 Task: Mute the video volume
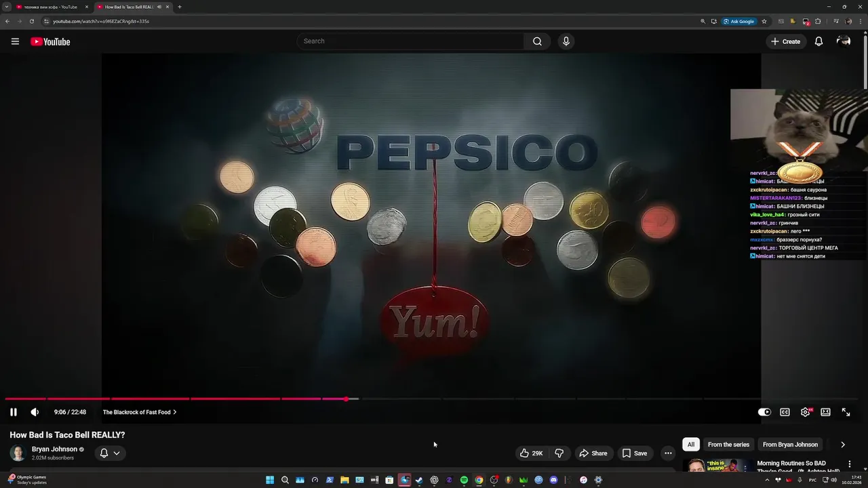point(35,412)
